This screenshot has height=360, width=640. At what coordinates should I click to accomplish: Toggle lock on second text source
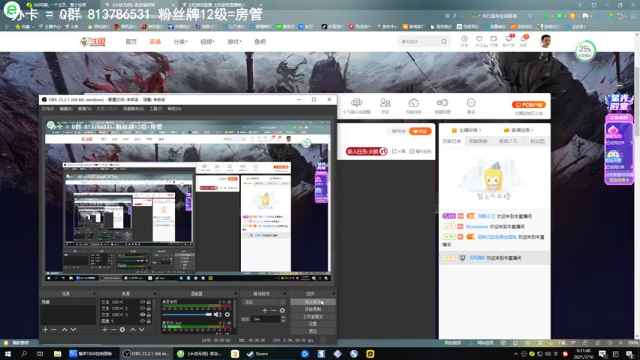[149, 308]
